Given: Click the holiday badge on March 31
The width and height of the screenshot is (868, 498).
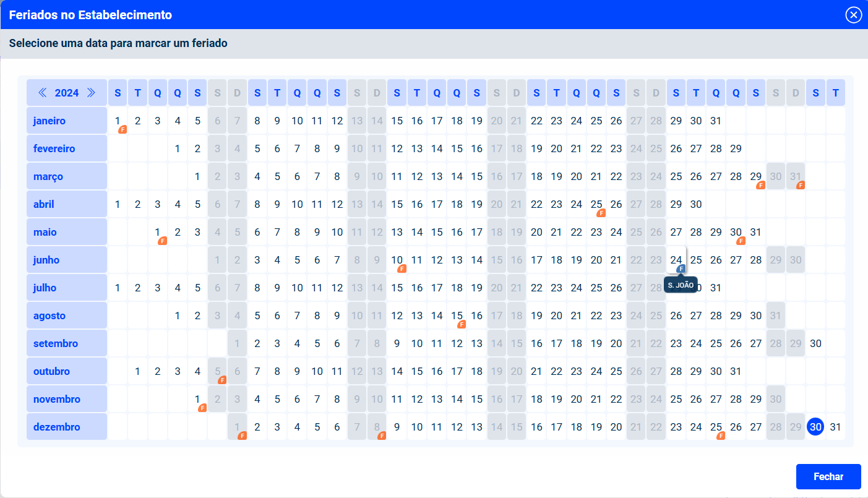Looking at the screenshot, I should click(801, 185).
